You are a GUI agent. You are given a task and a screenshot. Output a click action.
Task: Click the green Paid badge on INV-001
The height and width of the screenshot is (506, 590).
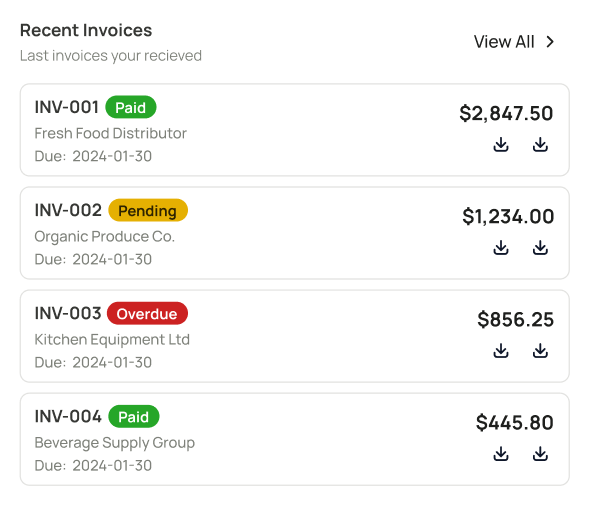[x=131, y=107]
